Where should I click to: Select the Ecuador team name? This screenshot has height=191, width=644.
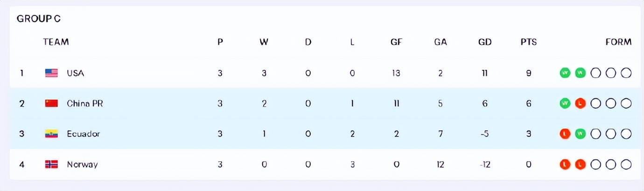(x=84, y=134)
